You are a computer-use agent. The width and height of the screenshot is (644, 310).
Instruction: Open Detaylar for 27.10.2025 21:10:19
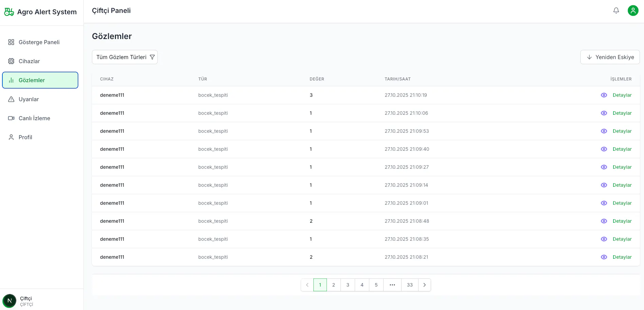coord(622,95)
